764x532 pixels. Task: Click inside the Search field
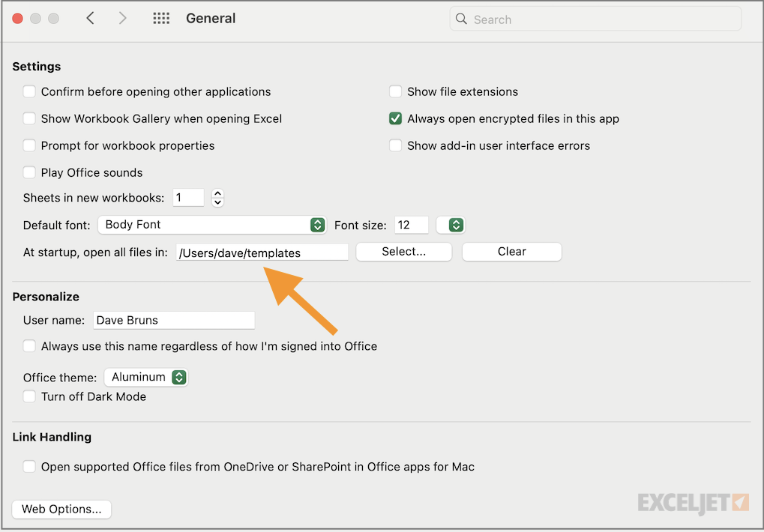pos(595,19)
